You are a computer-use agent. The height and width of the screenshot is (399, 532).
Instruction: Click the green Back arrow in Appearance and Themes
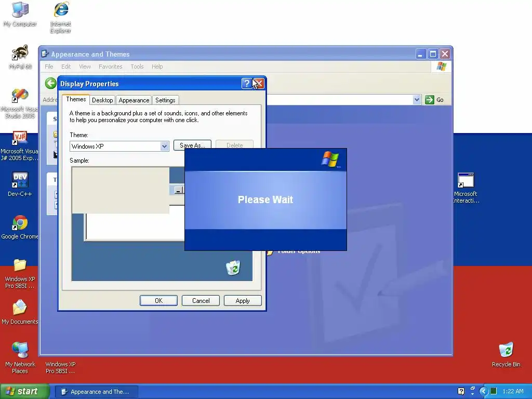tap(50, 83)
